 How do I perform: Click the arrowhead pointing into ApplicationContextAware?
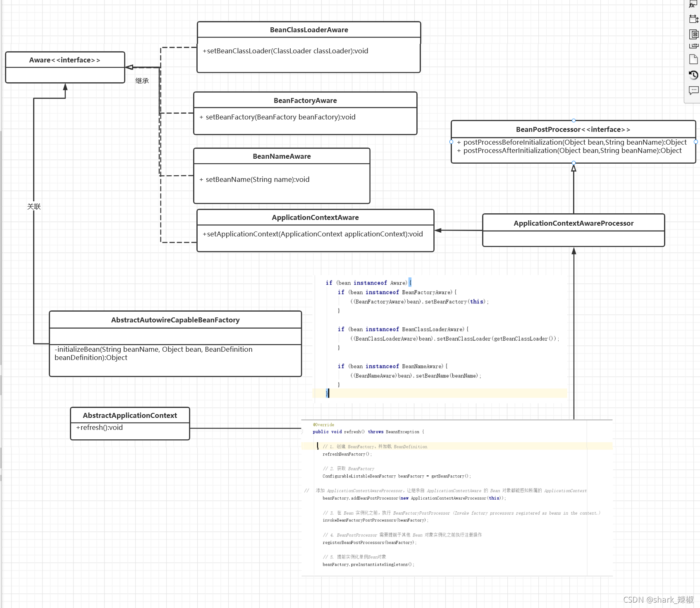tap(438, 230)
